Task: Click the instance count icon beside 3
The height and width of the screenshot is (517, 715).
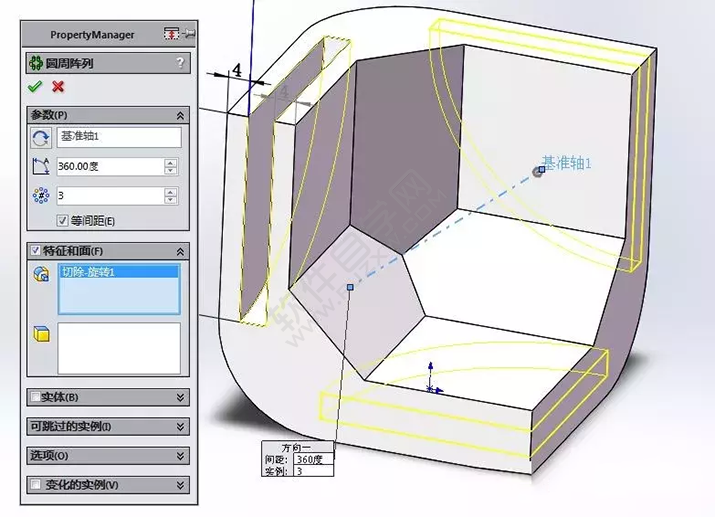Action: coord(41,195)
